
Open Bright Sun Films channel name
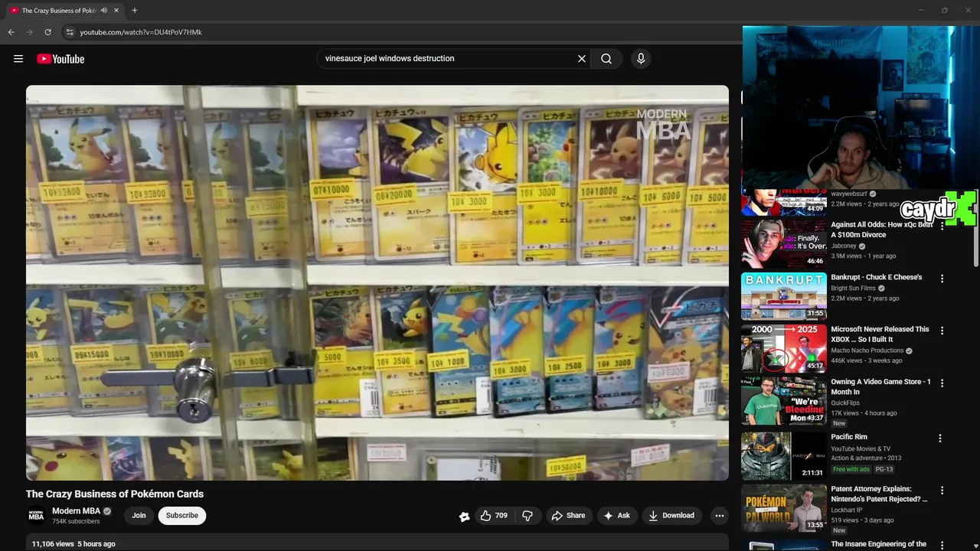854,289
